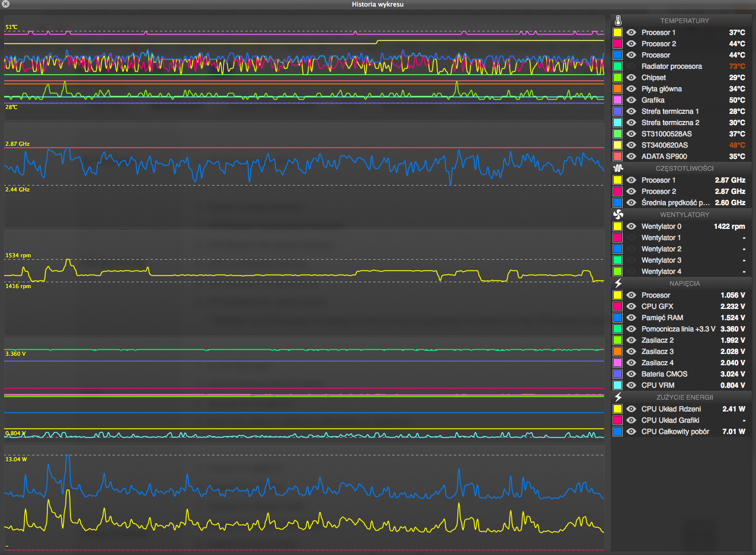Toggle Strefa termiczna 1 visibility
The image size is (756, 555).
(x=632, y=111)
